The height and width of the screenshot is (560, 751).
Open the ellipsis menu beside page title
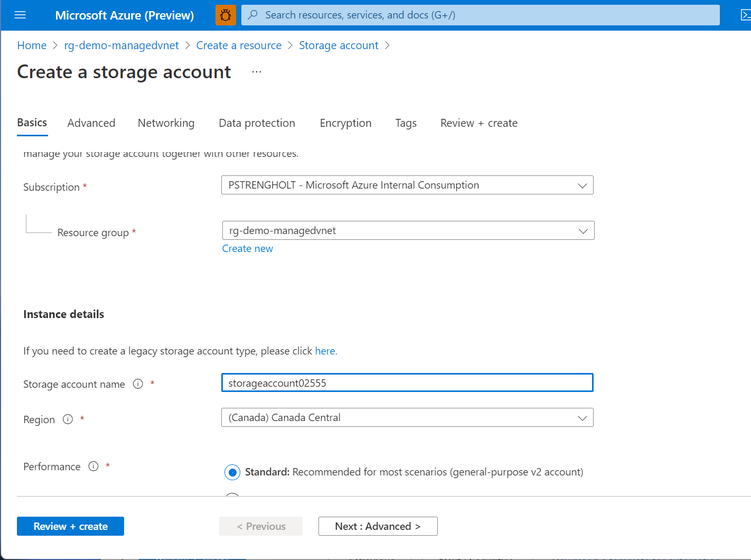click(257, 72)
